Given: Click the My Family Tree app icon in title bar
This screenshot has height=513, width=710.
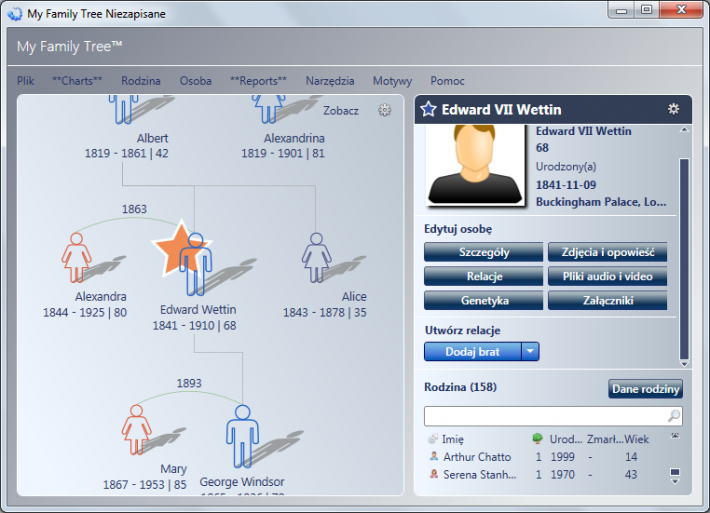Looking at the screenshot, I should 14,14.
